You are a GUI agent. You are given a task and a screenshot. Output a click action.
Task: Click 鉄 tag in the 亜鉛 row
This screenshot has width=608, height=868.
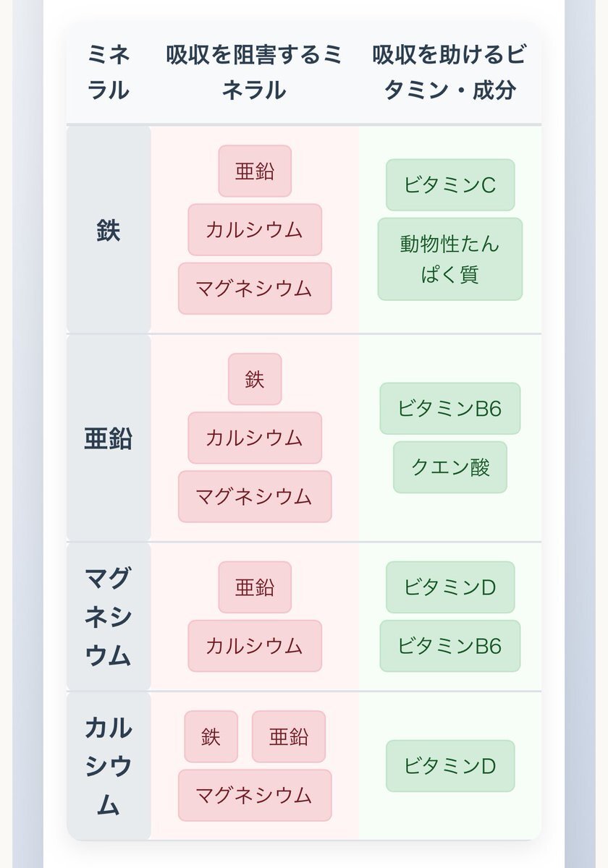click(255, 379)
